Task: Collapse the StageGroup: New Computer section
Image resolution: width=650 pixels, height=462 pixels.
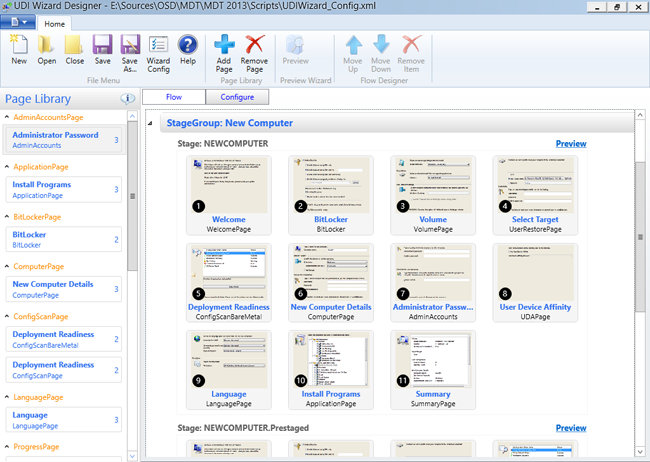Action: click(x=151, y=123)
